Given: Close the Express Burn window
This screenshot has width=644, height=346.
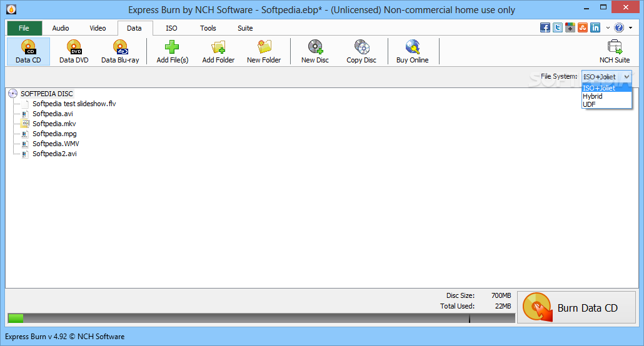Looking at the screenshot, I should tap(626, 7).
